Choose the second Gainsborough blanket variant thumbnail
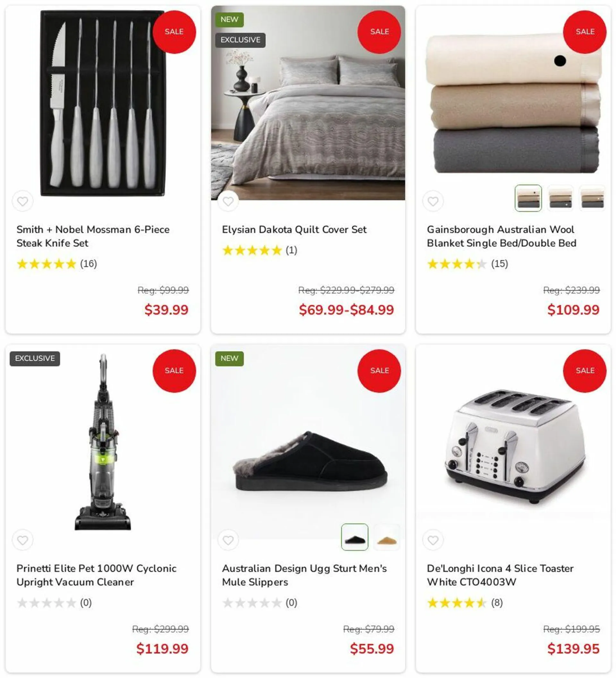616x678 pixels. click(x=560, y=198)
